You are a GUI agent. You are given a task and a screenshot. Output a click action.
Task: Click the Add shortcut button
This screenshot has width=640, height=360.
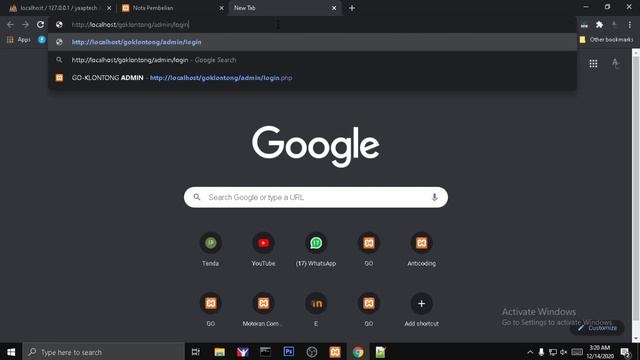(x=421, y=309)
